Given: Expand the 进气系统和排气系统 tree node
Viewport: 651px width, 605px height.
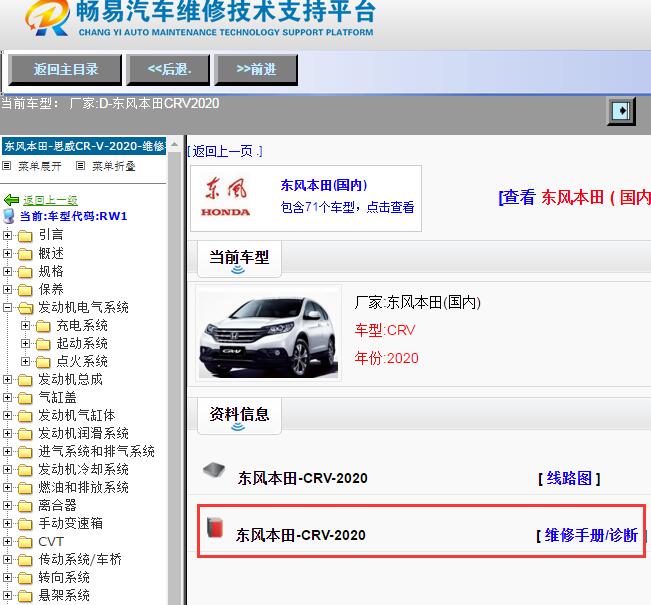Looking at the screenshot, I should tap(7, 451).
